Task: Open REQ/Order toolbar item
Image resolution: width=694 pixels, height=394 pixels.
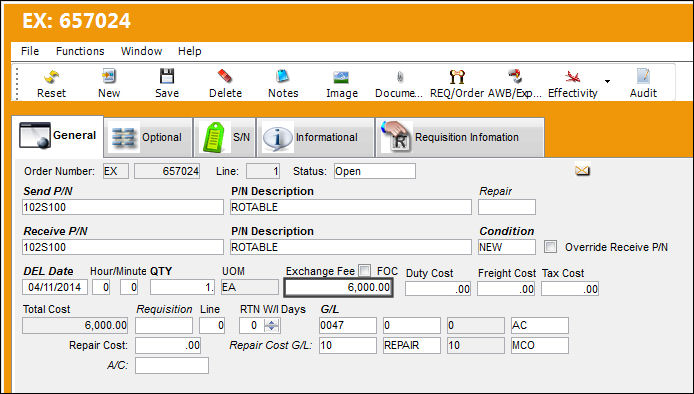Action: tap(457, 84)
